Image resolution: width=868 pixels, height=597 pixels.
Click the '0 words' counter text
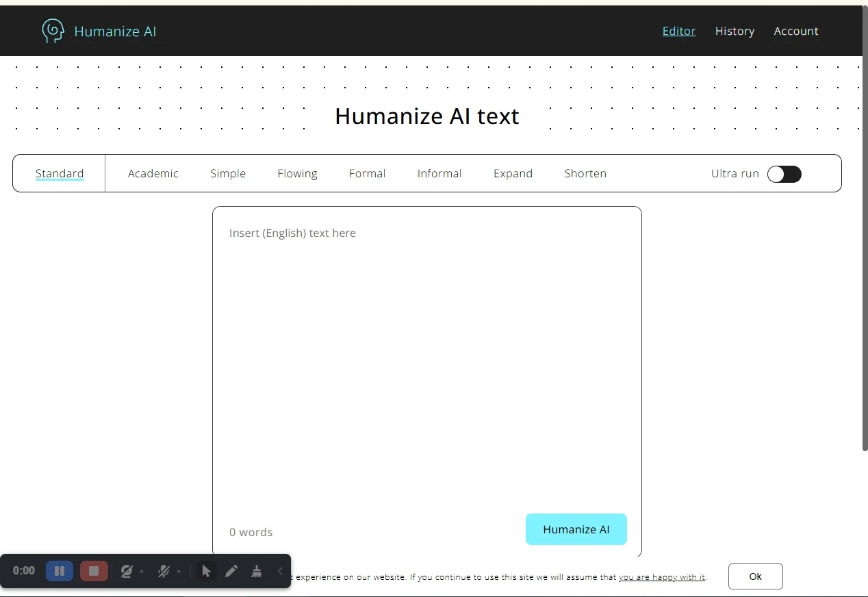pyautogui.click(x=251, y=532)
